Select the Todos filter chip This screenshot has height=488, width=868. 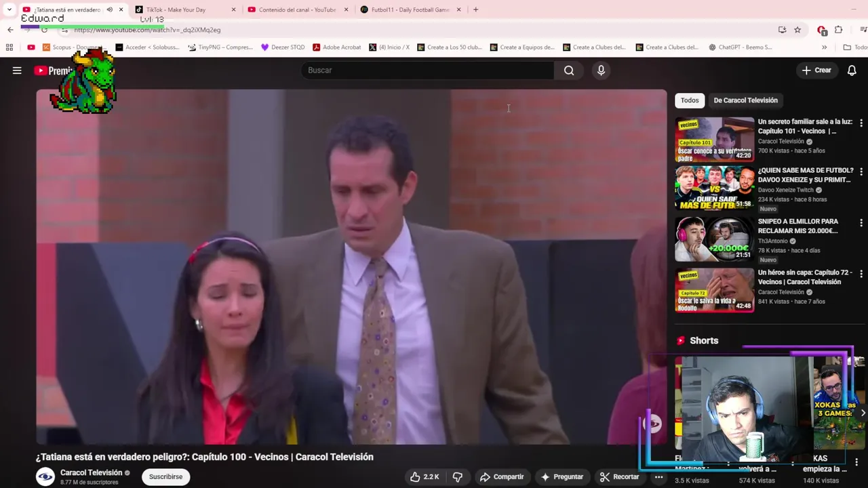[x=690, y=100]
